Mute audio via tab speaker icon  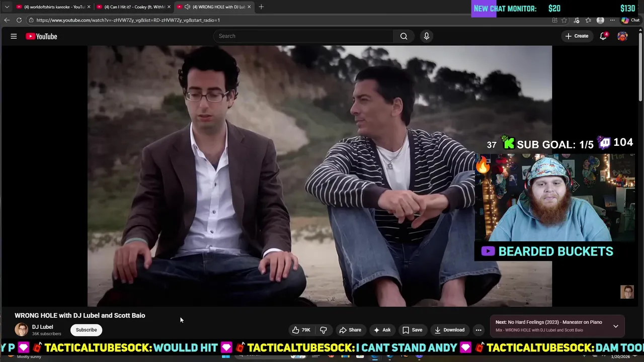(187, 7)
